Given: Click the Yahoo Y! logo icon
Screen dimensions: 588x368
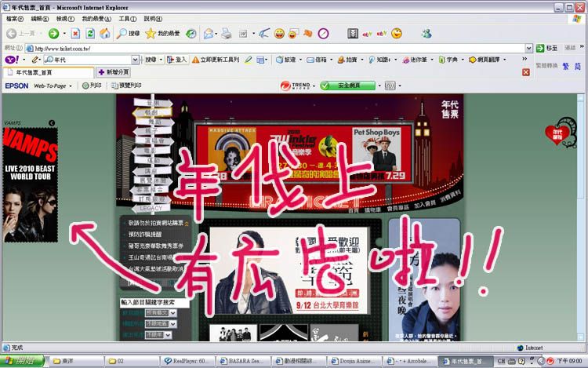Looking at the screenshot, I should click(12, 60).
